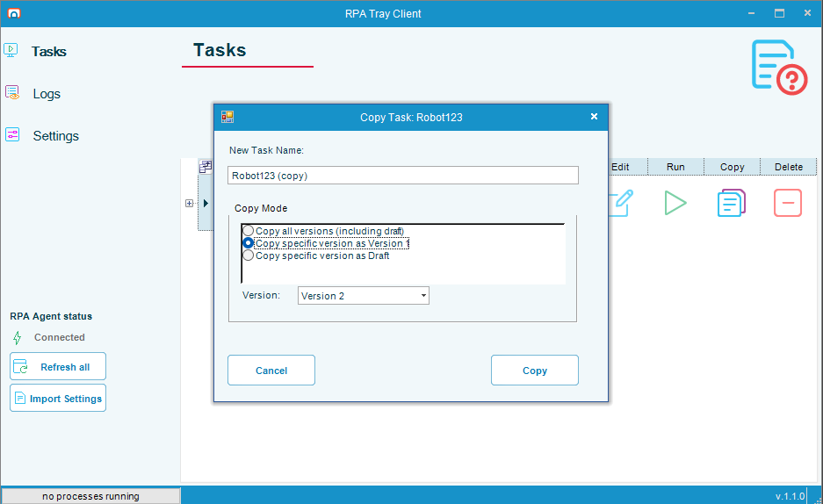
Task: Maximize the RPA Tray Client window
Action: (x=779, y=13)
